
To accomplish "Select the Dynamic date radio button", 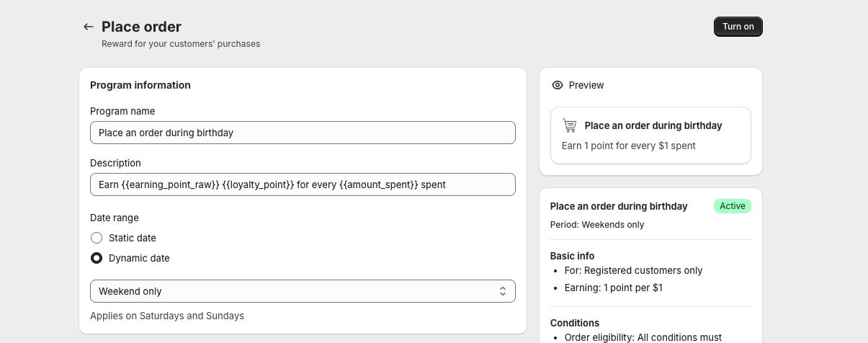I will pos(97,258).
